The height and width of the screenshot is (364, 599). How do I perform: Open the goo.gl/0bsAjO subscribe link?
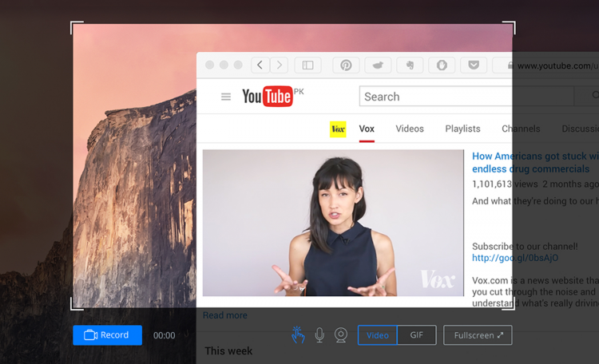tap(515, 258)
